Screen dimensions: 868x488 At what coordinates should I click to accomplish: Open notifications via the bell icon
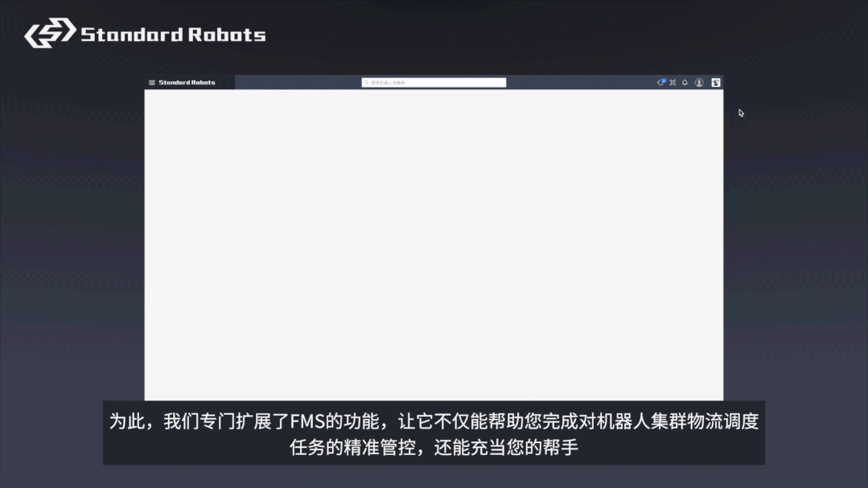pyautogui.click(x=685, y=83)
